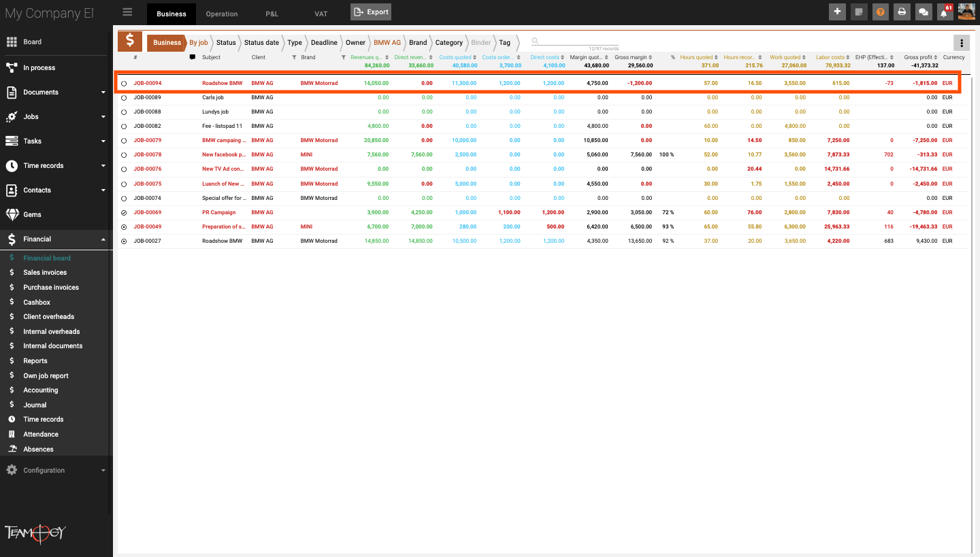Click the Export button
Screen dimensions: 980x557
click(371, 12)
